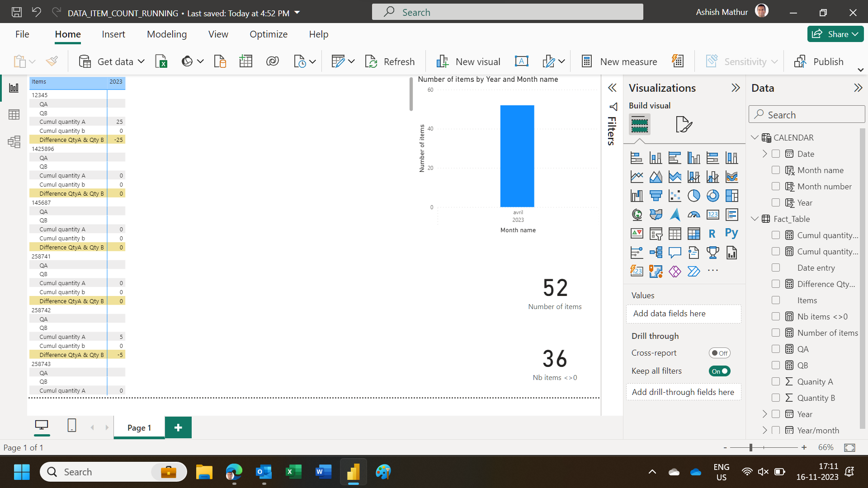Image resolution: width=868 pixels, height=488 pixels.
Task: Choose the donut chart visual
Action: (x=712, y=196)
